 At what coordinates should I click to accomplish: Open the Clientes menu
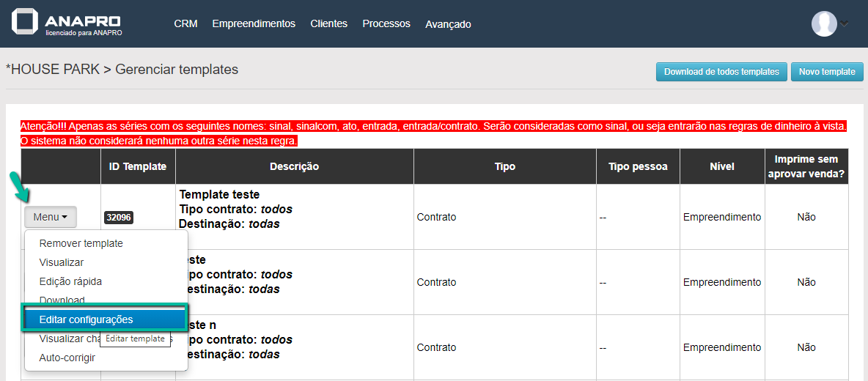click(328, 23)
